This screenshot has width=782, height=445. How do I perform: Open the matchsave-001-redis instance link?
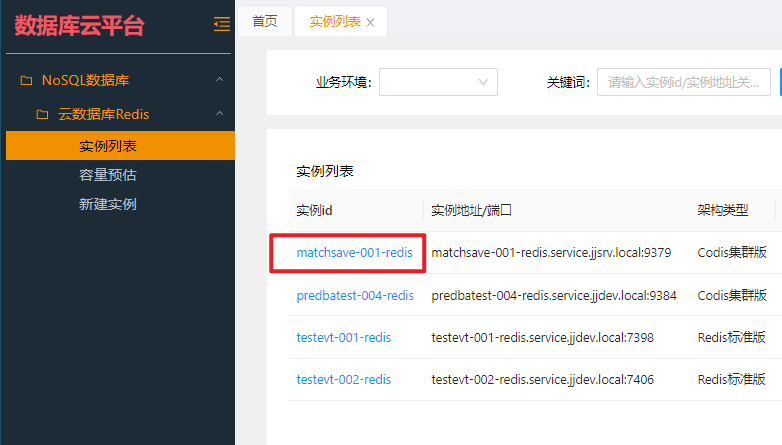tap(354, 253)
